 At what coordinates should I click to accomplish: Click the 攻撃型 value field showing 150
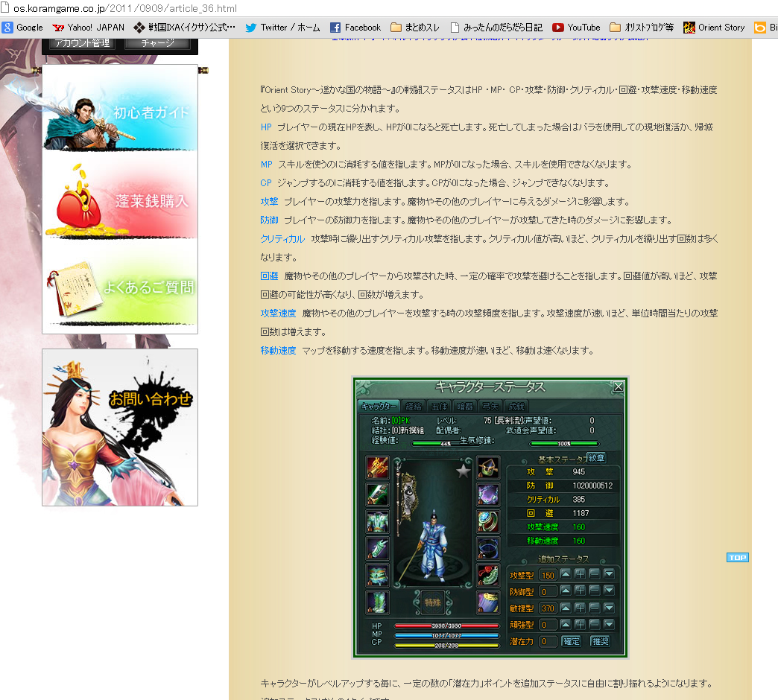pos(548,575)
